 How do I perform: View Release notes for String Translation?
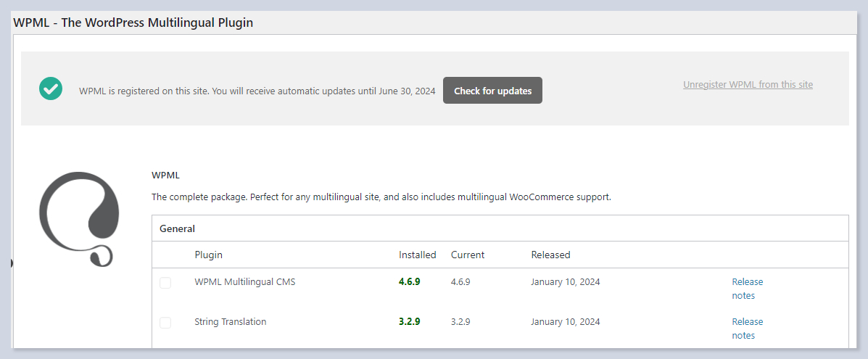coord(747,329)
